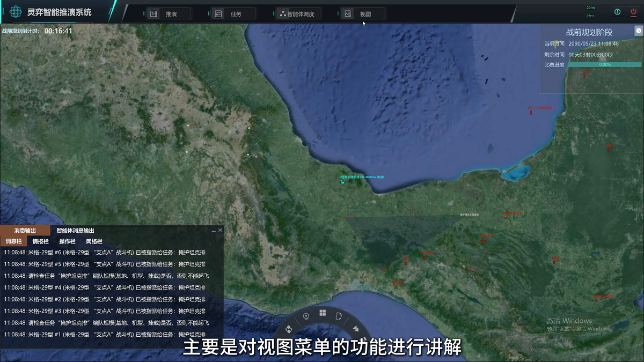644x362 pixels.
Task: Minimize the message output panel
Action: [x=214, y=231]
